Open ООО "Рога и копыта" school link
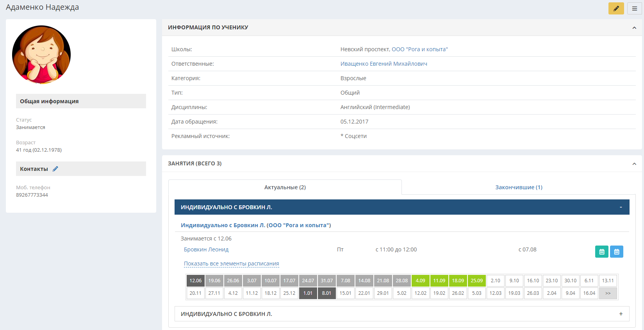644x330 pixels. (420, 49)
